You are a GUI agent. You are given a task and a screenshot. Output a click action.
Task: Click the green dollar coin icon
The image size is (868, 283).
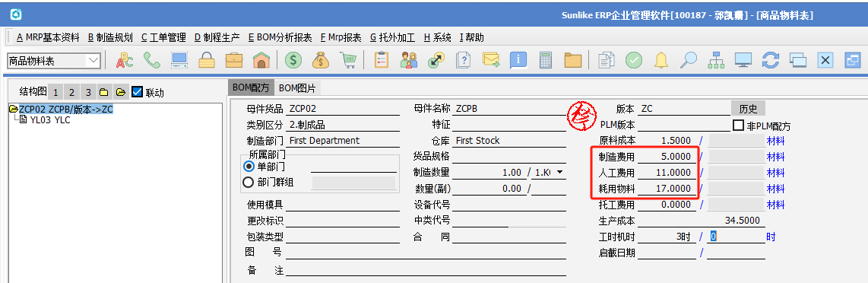[x=293, y=60]
